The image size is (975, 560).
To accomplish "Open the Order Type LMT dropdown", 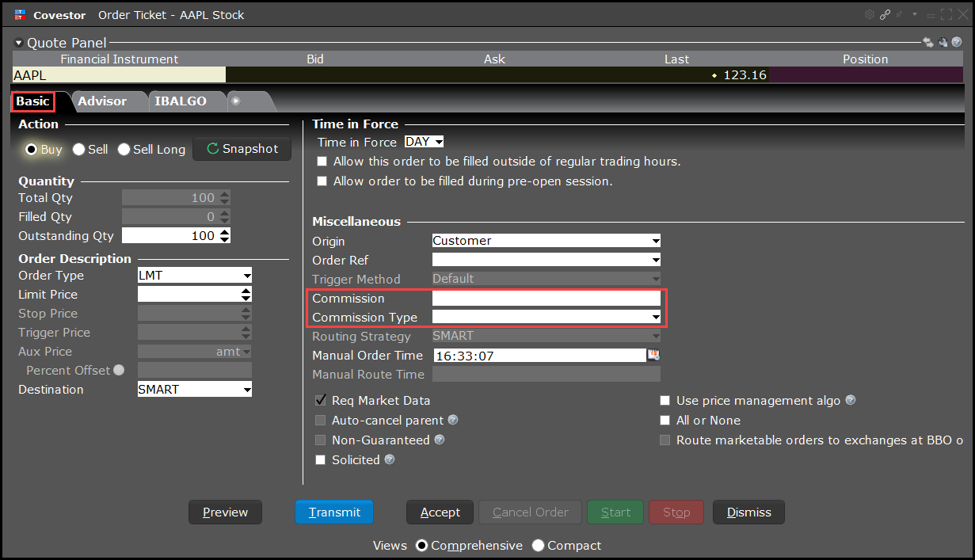I will 195,276.
